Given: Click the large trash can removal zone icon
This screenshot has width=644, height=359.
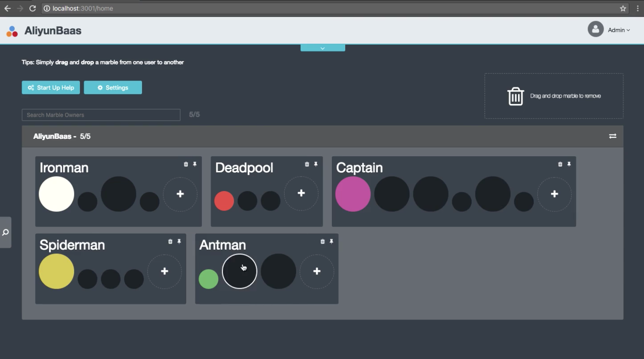Looking at the screenshot, I should click(515, 96).
